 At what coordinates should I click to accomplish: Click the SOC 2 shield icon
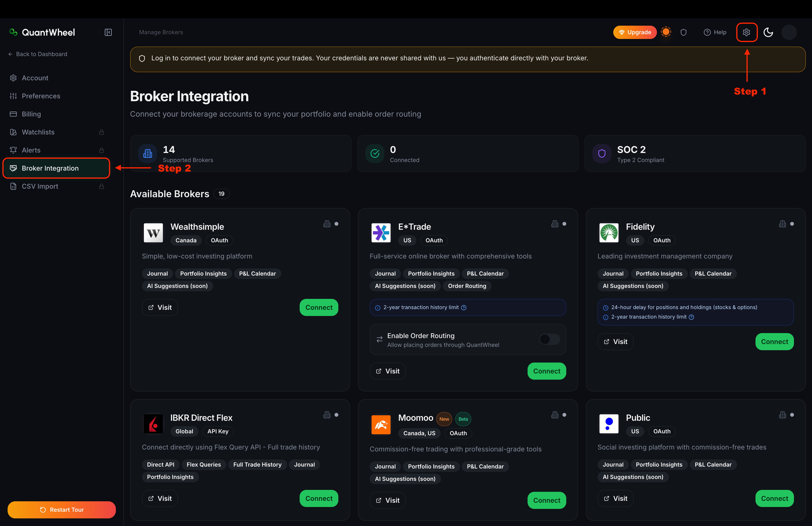(602, 154)
